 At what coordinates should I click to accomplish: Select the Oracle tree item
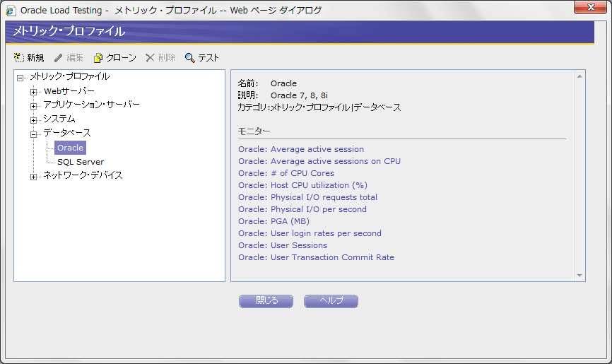click(x=70, y=148)
